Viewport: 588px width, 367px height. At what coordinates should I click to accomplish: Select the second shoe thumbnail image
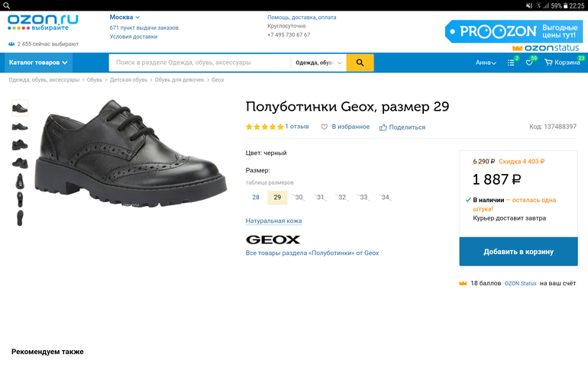20,125
